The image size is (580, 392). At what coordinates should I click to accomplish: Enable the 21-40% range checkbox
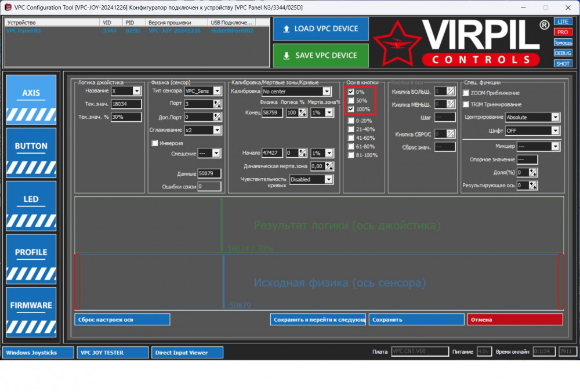tap(351, 129)
